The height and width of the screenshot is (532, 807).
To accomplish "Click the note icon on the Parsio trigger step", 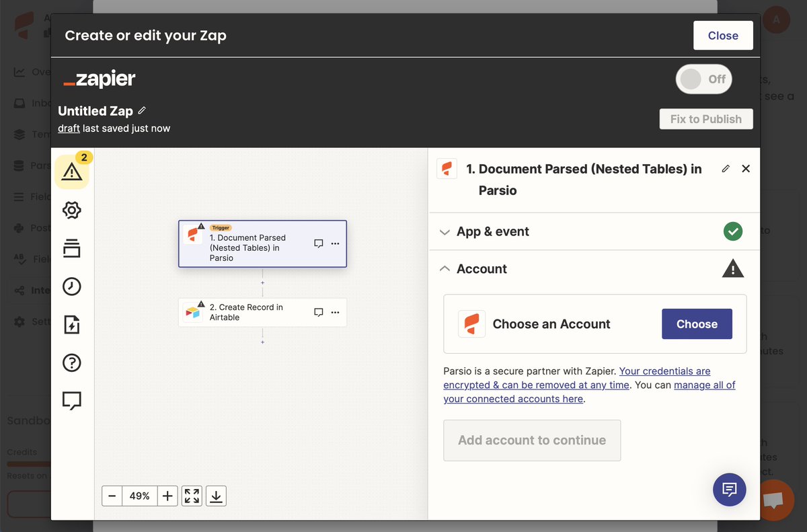I will 318,243.
